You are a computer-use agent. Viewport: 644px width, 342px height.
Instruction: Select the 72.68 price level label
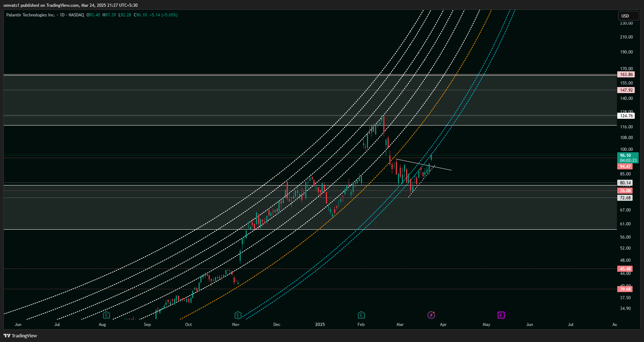click(625, 198)
